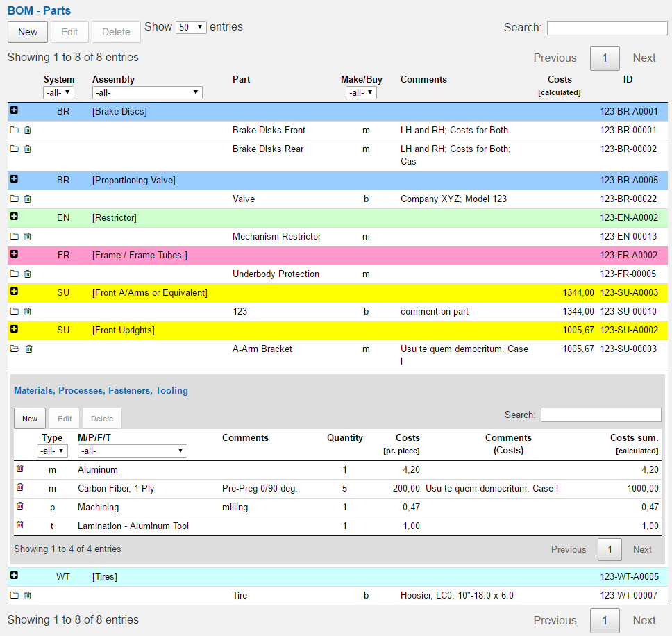
Task: Close open folder icon for A-Arm Bracket
Action: pyautogui.click(x=15, y=349)
